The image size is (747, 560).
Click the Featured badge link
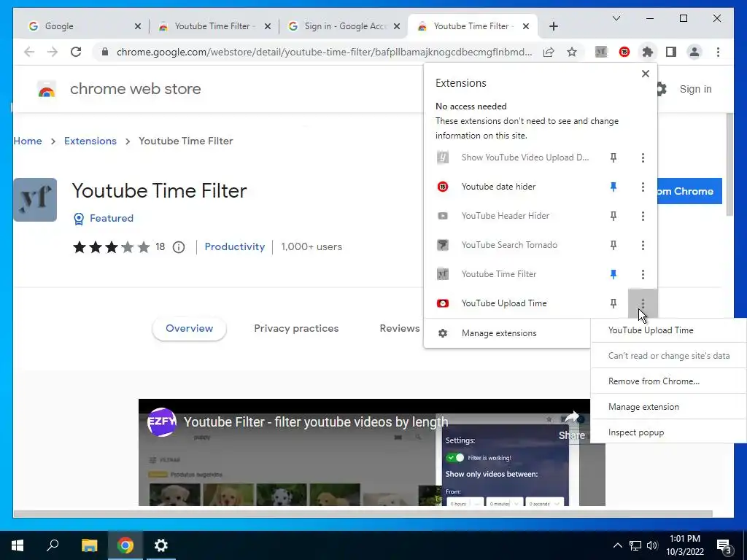pos(104,218)
